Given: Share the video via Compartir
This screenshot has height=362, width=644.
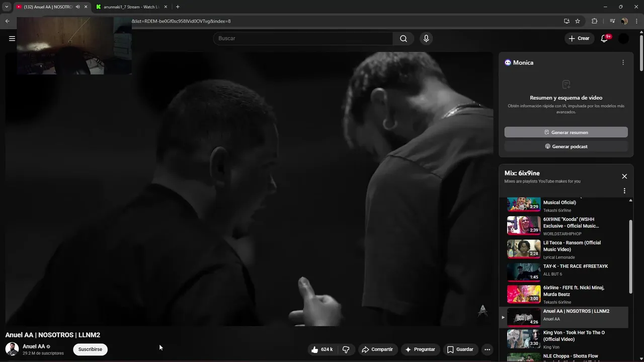Looking at the screenshot, I should click(x=377, y=349).
